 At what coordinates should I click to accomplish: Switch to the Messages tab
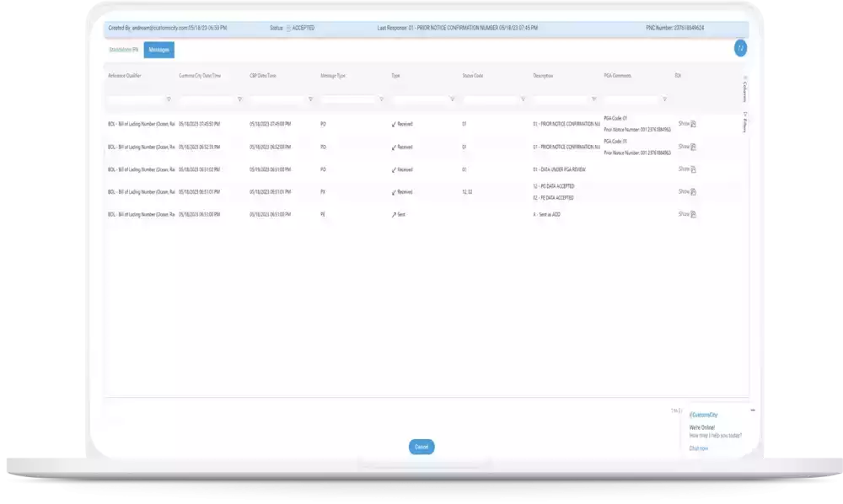(x=158, y=50)
